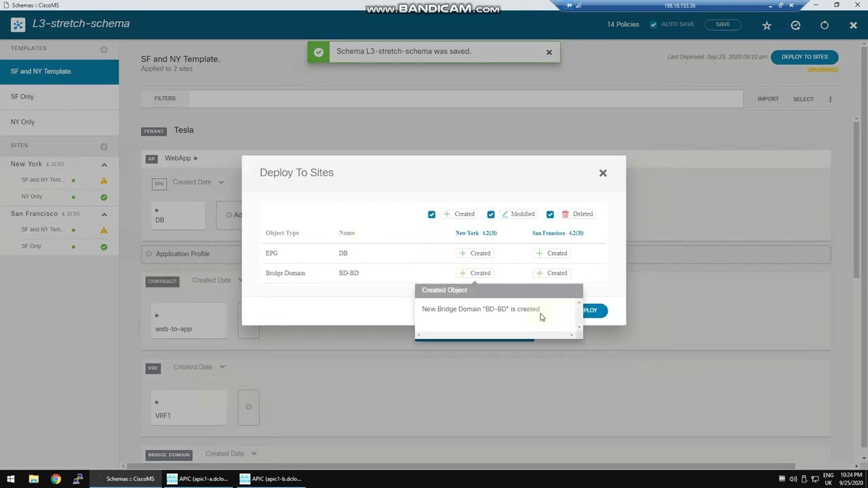The height and width of the screenshot is (488, 868).
Task: Select the DB EPG card
Action: point(178,215)
